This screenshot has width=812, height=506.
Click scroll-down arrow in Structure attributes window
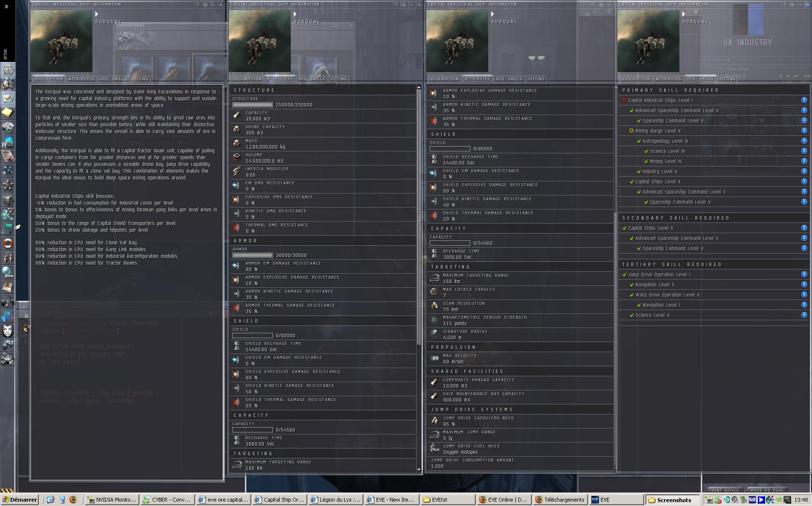419,469
